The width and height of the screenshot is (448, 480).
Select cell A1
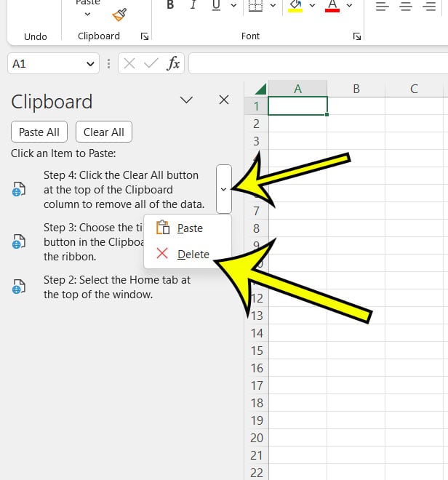tap(297, 106)
